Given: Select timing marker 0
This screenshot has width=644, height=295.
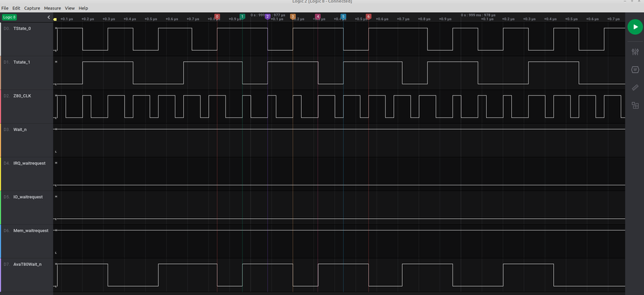Looking at the screenshot, I should point(217,16).
